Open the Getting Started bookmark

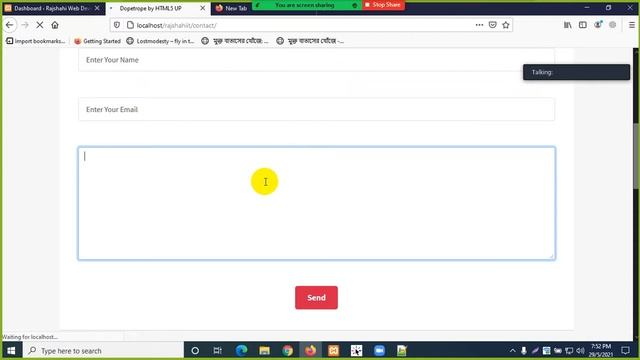coord(97,41)
